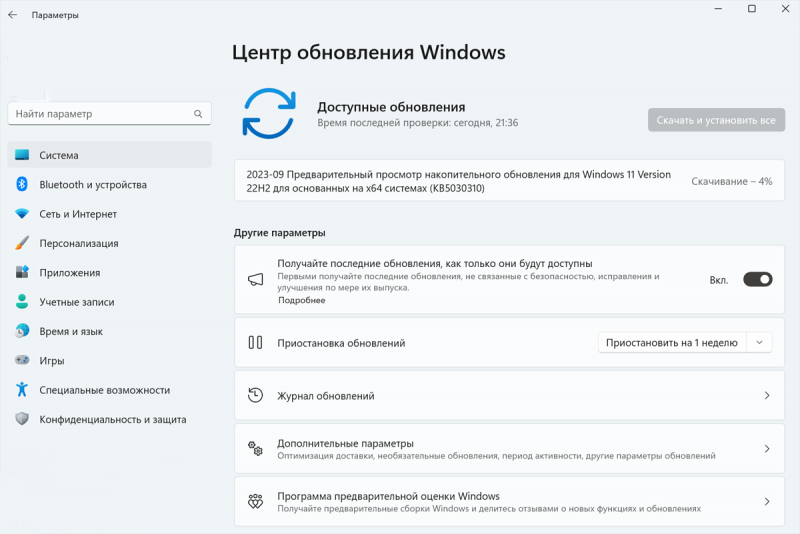
Task: Expand Журнал обновлений with its chevron
Action: pos(766,396)
